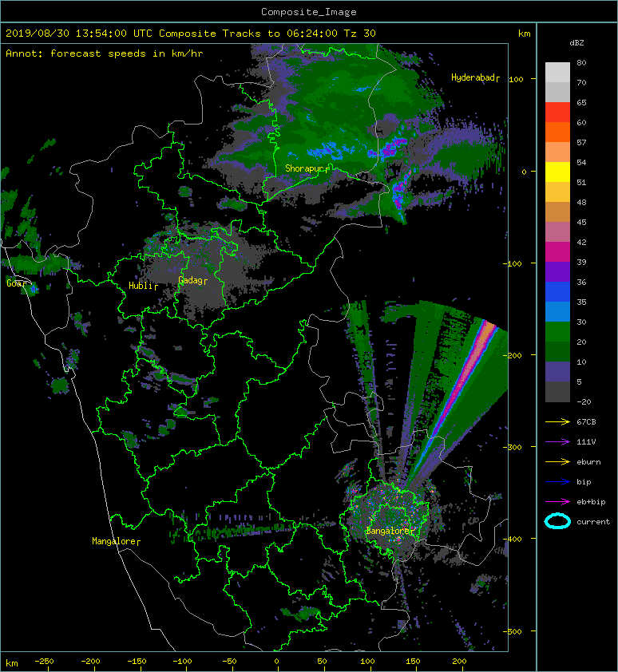Viewport: 618px width, 672px height.
Task: Click the km unit label in the header
Action: pyautogui.click(x=525, y=34)
